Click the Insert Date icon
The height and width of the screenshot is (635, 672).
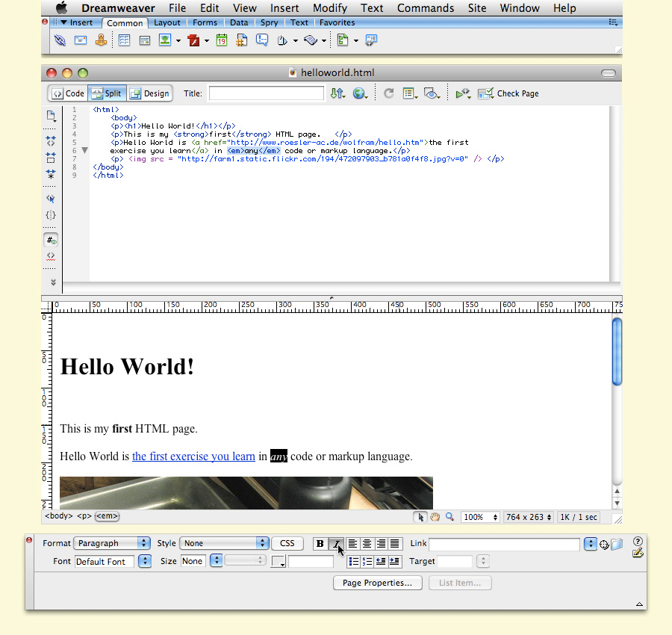coord(222,40)
